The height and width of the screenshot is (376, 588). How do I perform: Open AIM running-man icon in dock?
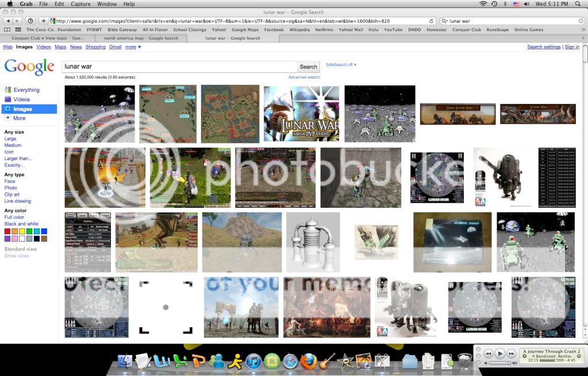[236, 362]
